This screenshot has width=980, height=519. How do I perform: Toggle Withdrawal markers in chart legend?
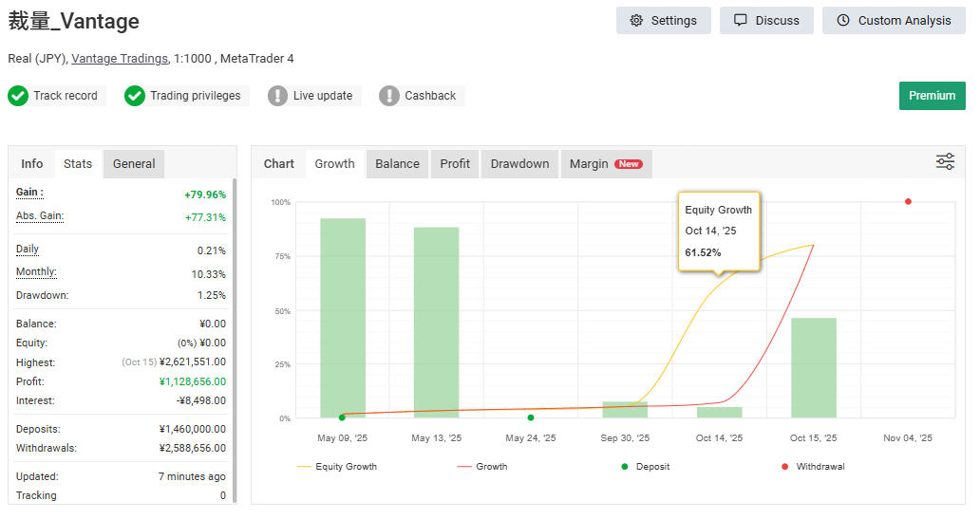(813, 467)
